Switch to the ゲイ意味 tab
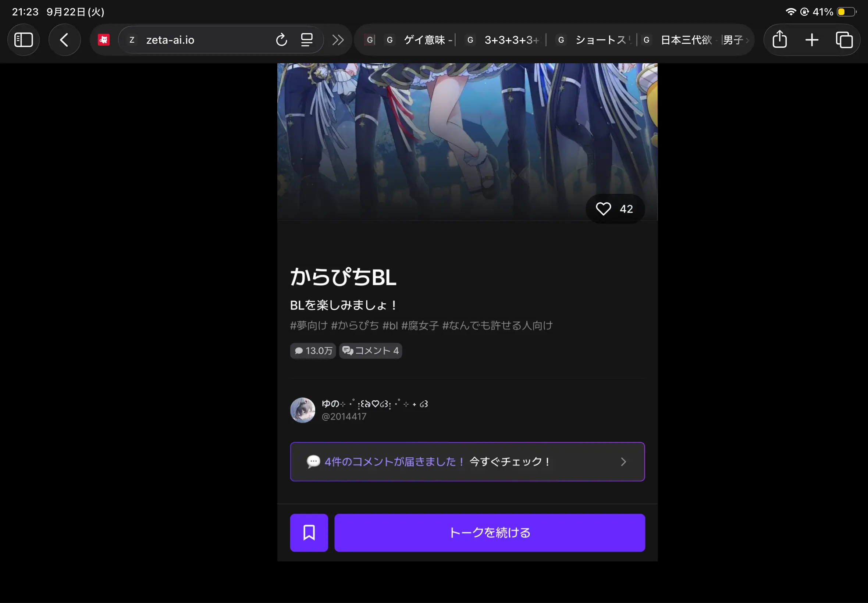Image resolution: width=868 pixels, height=603 pixels. tap(419, 40)
